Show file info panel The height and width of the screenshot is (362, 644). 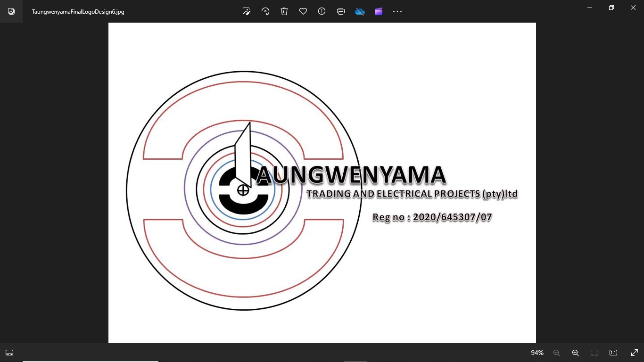point(322,11)
